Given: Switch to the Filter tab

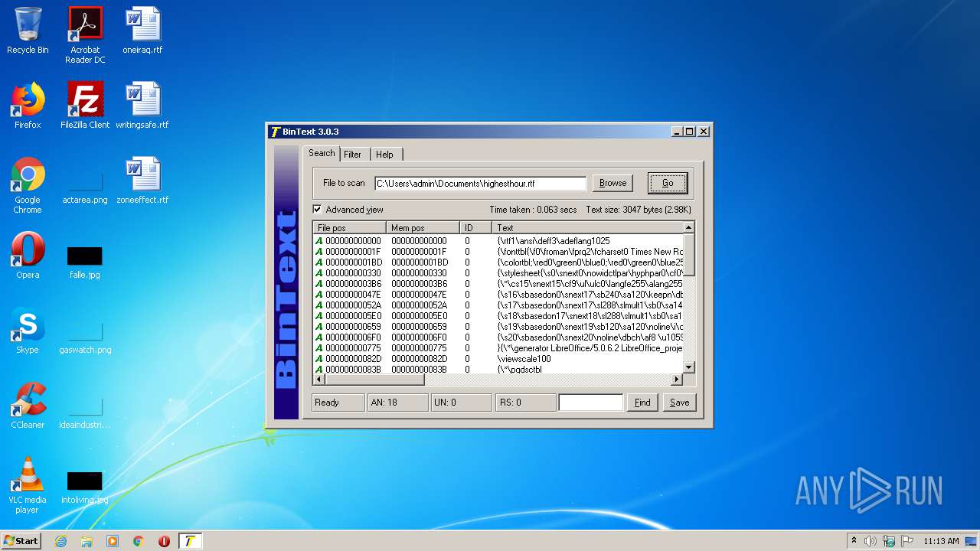Looking at the screenshot, I should (352, 155).
